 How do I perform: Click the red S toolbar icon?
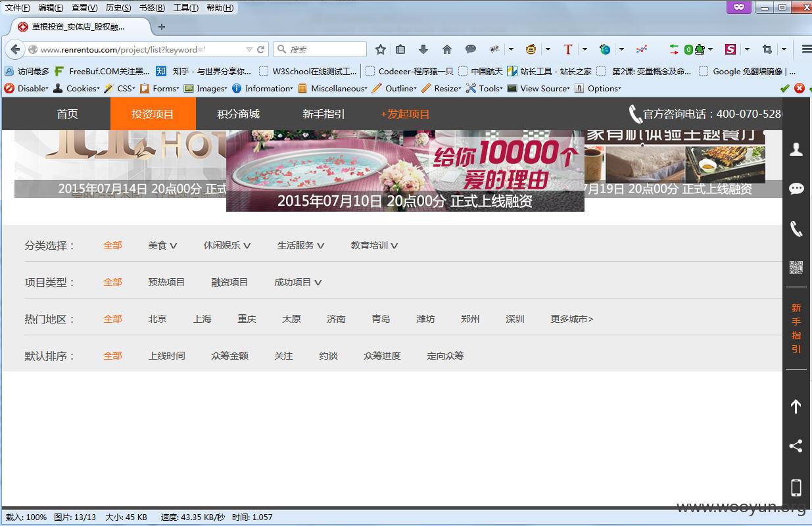pyautogui.click(x=730, y=49)
